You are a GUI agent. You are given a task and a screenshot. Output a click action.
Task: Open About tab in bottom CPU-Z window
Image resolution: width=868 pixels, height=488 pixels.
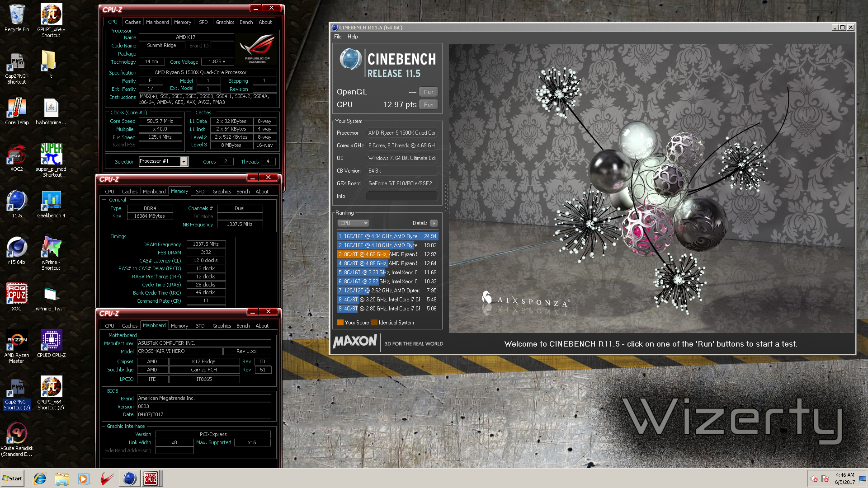tap(262, 326)
